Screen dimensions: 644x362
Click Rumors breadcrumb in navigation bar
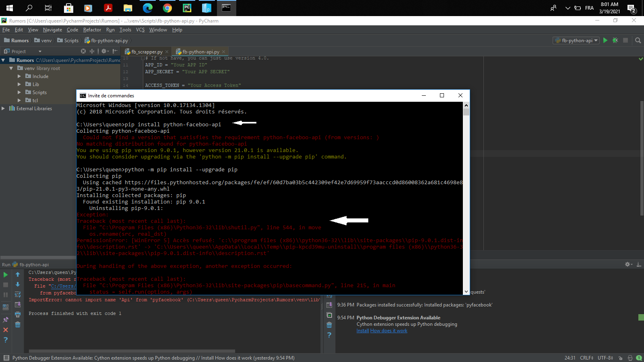[17, 41]
